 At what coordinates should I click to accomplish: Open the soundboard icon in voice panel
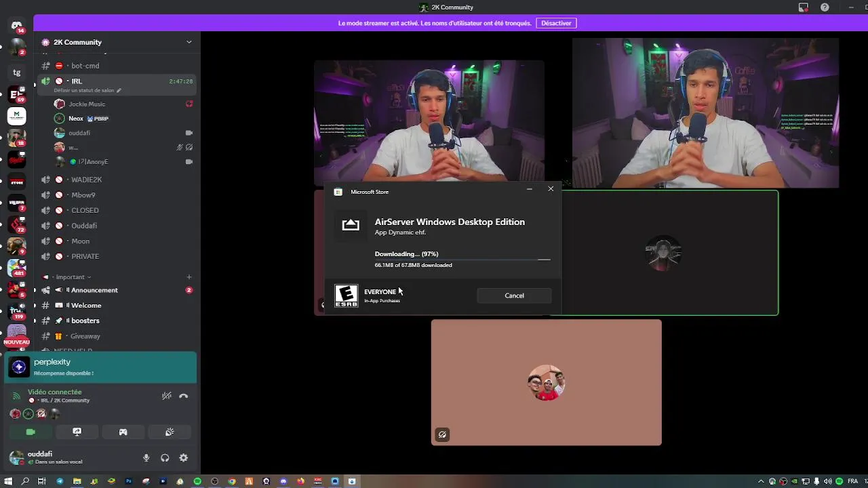(x=170, y=432)
